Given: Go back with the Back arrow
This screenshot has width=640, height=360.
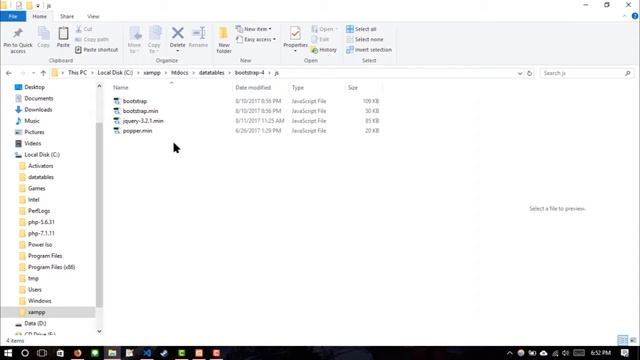Looking at the screenshot, I should [x=9, y=73].
